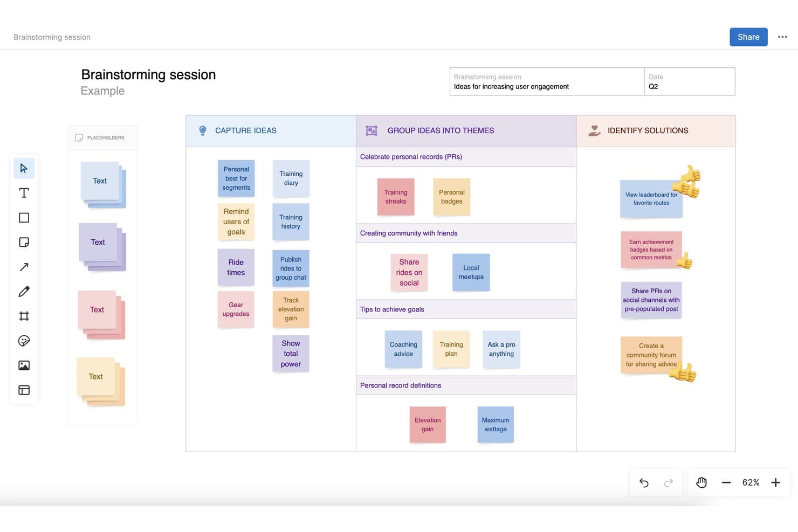
Task: Activate the hand pan tool
Action: coord(701,482)
